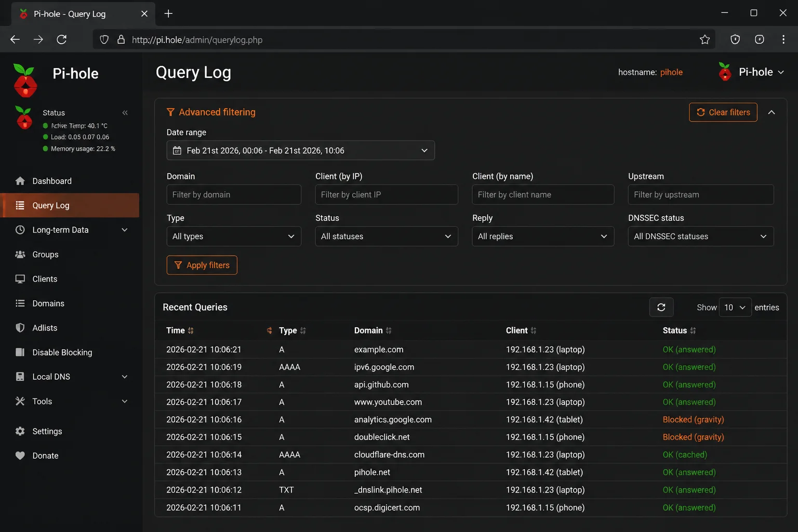
Task: Open the browser shield extension icon
Action: point(735,39)
